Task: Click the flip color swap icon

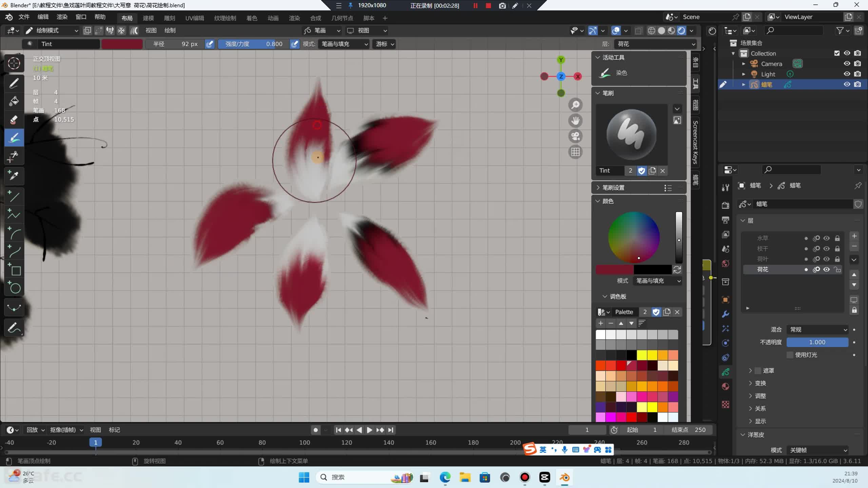Action: pyautogui.click(x=677, y=270)
